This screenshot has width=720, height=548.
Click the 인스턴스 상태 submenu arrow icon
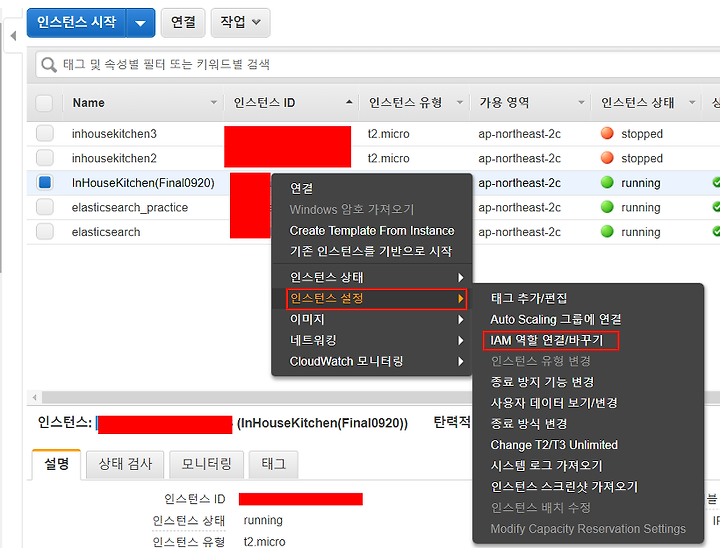coord(461,277)
